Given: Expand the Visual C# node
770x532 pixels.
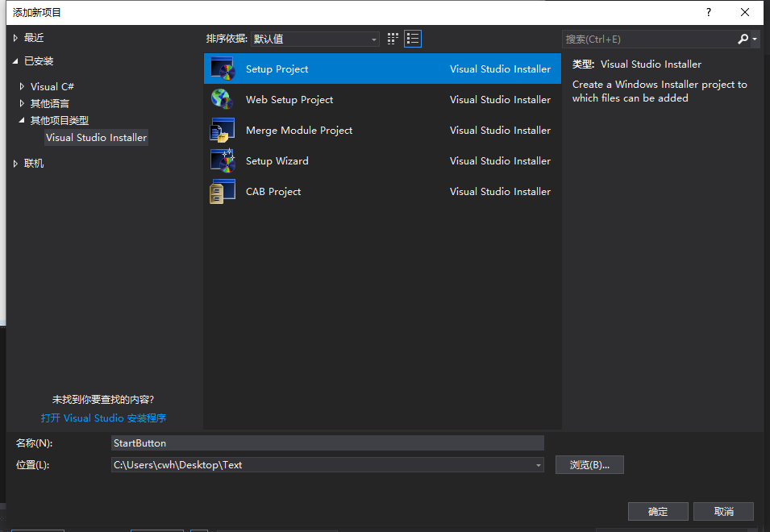Looking at the screenshot, I should pyautogui.click(x=22, y=86).
